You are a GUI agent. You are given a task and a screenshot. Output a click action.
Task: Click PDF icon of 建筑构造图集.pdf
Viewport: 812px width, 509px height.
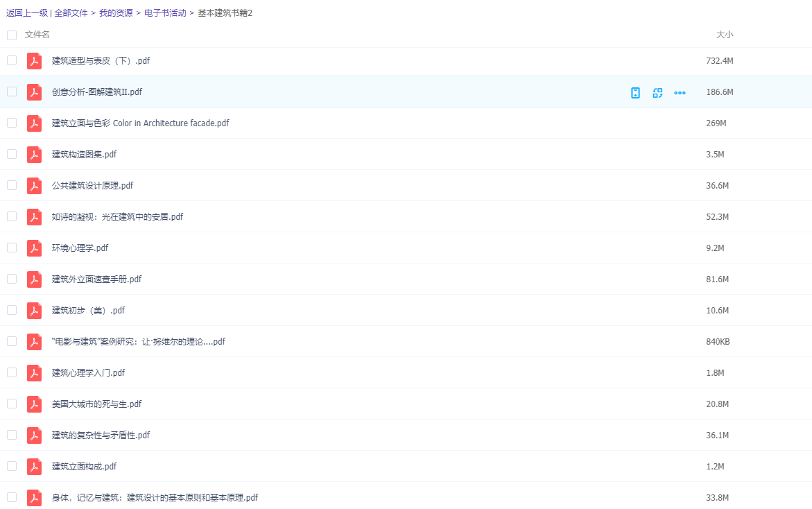click(34, 155)
